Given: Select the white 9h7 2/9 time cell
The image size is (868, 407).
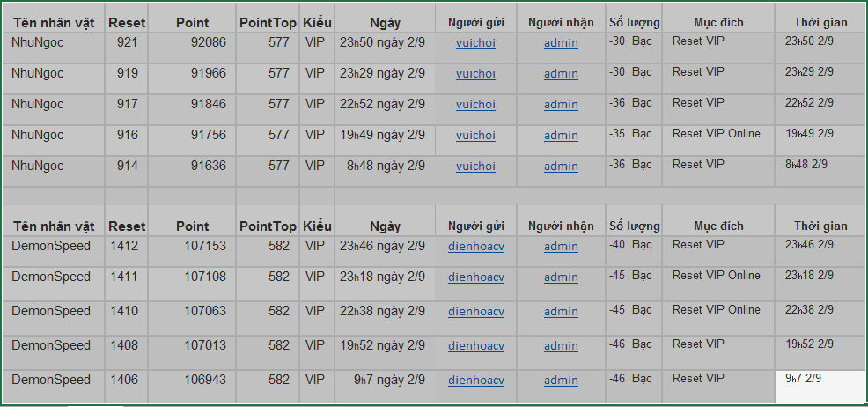Looking at the screenshot, I should pyautogui.click(x=820, y=387).
